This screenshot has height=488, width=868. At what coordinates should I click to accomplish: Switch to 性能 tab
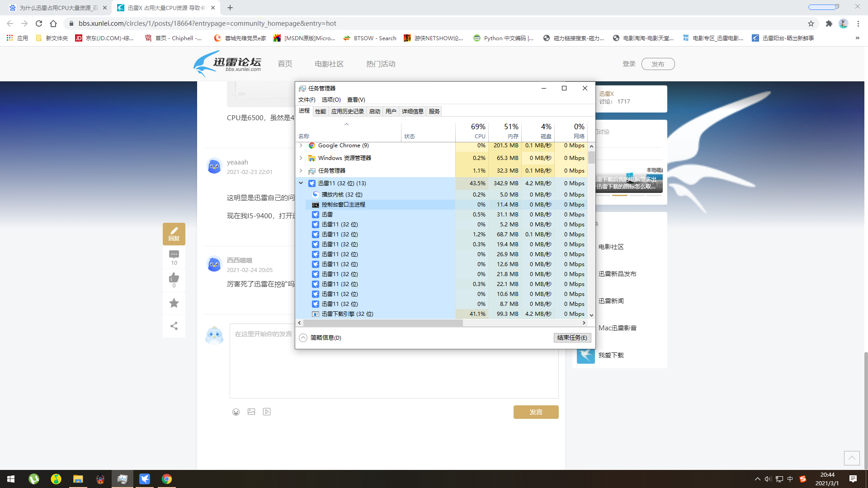click(321, 111)
